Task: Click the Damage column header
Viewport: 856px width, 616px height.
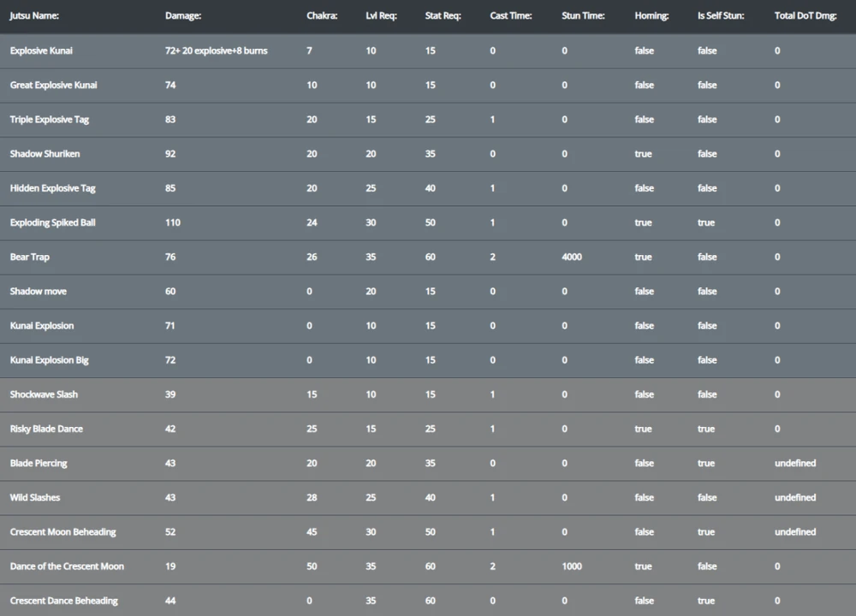Action: tap(183, 15)
